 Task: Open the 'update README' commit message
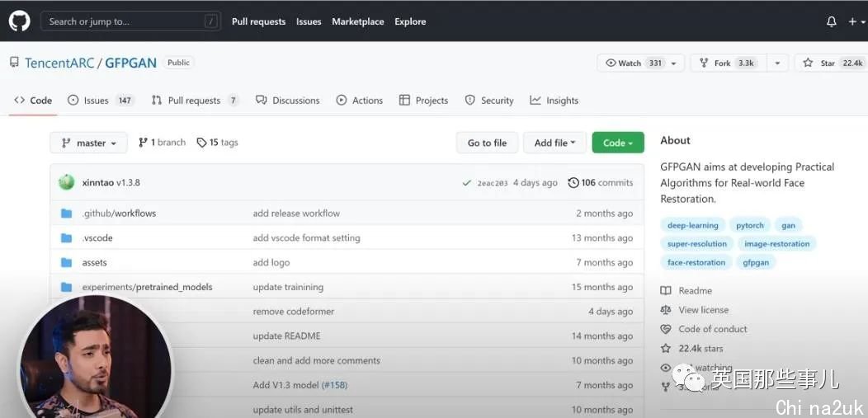tap(287, 336)
